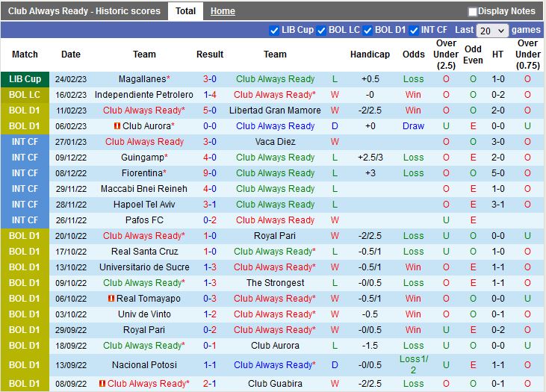Viewport: 546px width, 392px height.
Task: Open Guingamp team link
Action: click(x=143, y=158)
